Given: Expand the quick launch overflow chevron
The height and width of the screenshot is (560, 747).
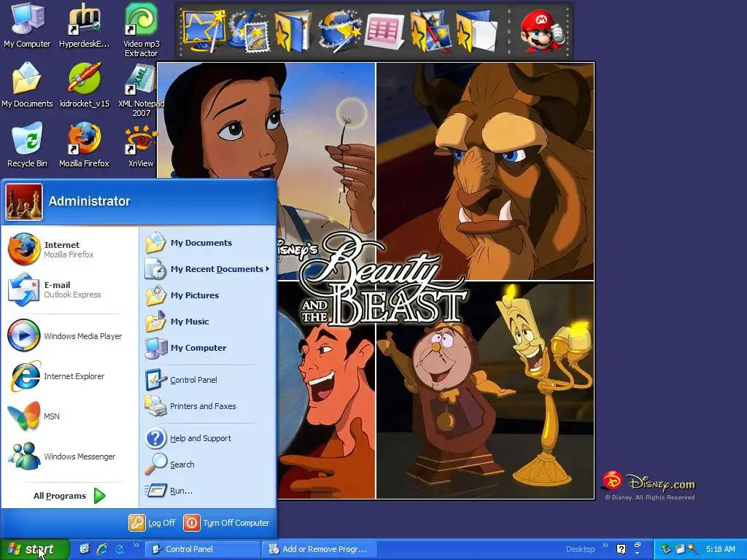Looking at the screenshot, I should coord(136,545).
